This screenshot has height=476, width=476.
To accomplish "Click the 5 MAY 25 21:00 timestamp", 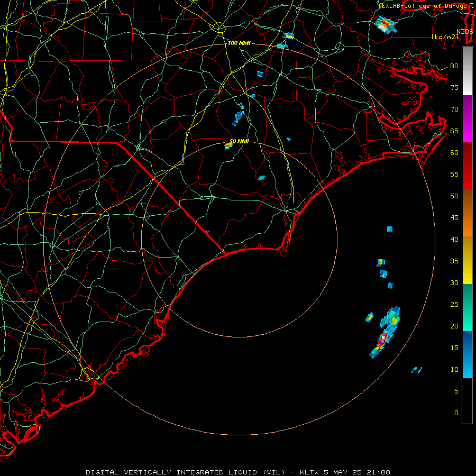I will [356, 472].
